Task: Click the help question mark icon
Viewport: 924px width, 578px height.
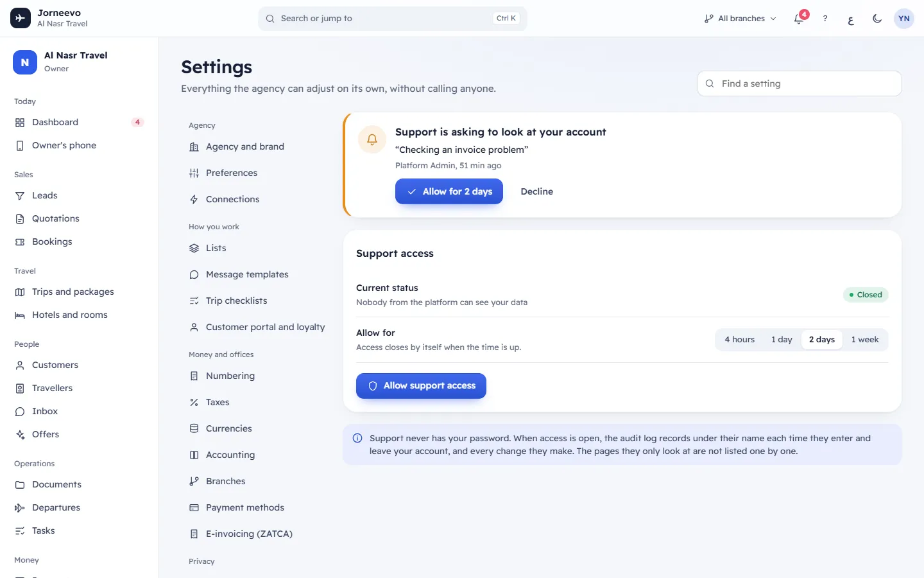Action: (x=825, y=19)
